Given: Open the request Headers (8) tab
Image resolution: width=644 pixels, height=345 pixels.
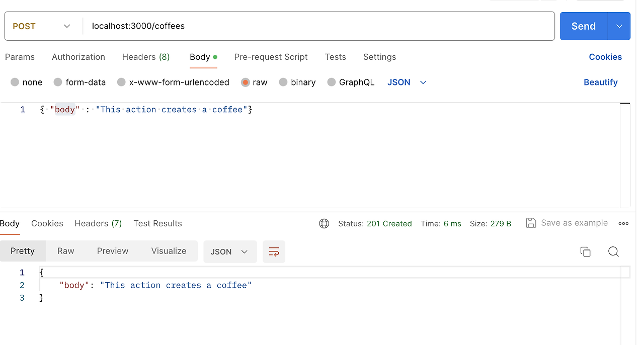Looking at the screenshot, I should point(146,57).
